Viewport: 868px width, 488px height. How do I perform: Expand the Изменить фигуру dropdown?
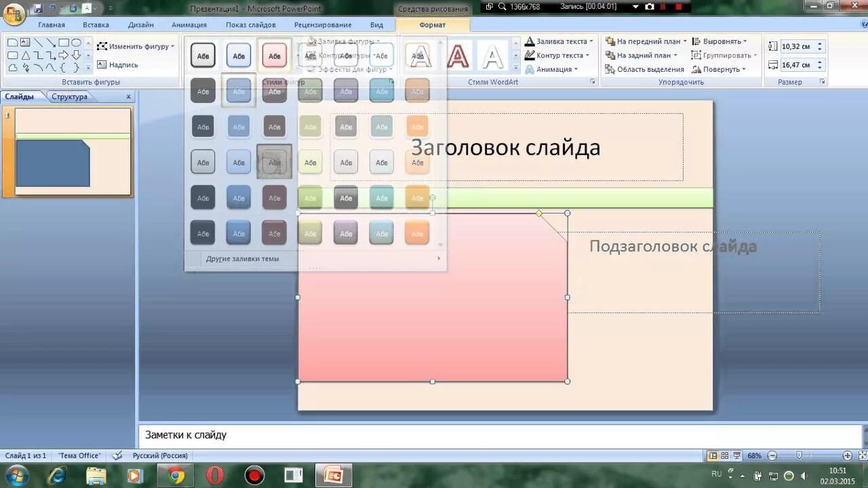point(136,46)
